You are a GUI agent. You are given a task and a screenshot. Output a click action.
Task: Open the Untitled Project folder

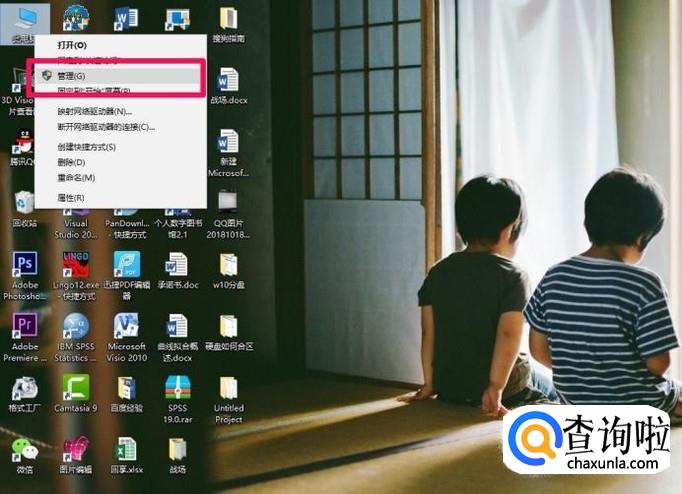point(228,388)
